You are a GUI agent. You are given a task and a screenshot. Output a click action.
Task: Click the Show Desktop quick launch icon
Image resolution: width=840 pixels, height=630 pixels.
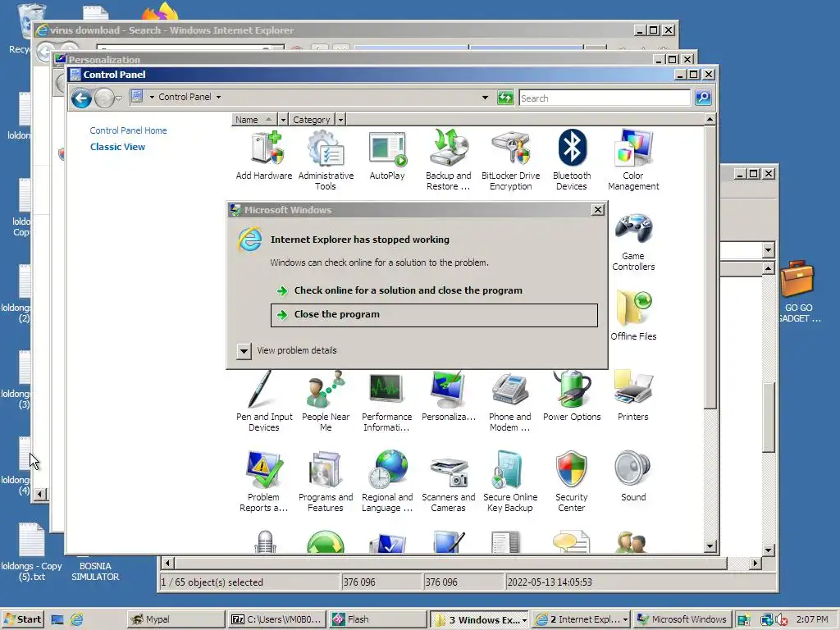(x=57, y=620)
